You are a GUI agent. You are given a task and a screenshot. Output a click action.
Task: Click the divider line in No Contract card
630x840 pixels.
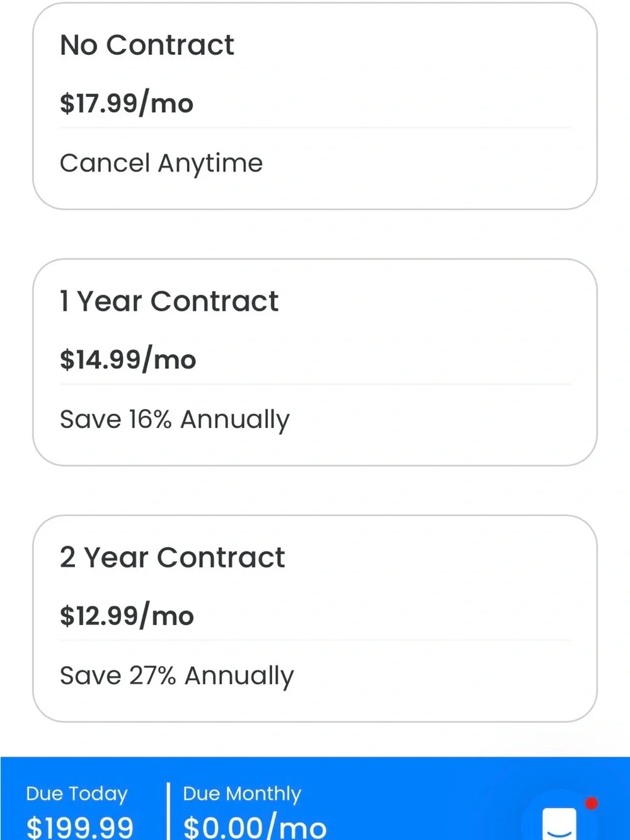(315, 128)
